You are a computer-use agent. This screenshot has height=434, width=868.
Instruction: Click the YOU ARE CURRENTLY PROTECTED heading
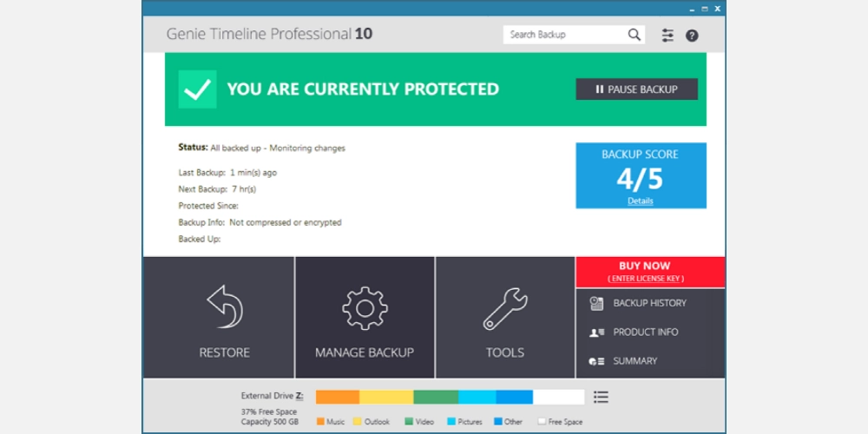363,89
